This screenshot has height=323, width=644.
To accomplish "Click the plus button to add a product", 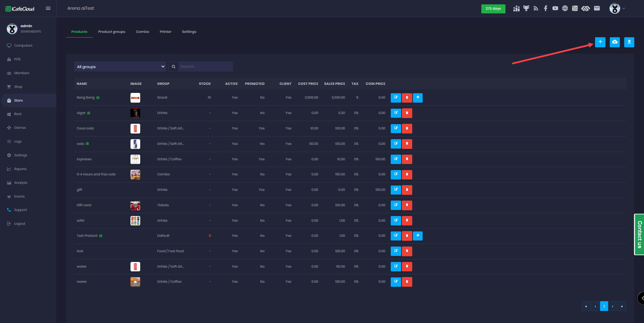I will [600, 42].
